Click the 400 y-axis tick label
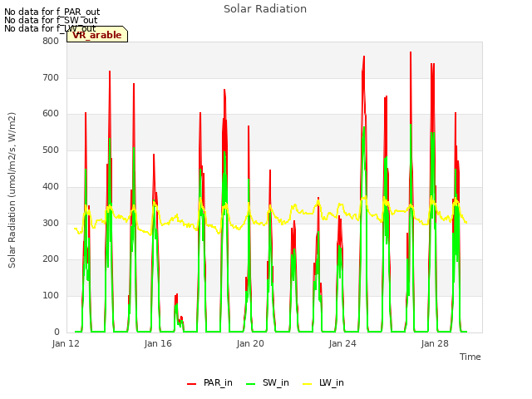Screen dimensions: 532x399 click(x=51, y=186)
